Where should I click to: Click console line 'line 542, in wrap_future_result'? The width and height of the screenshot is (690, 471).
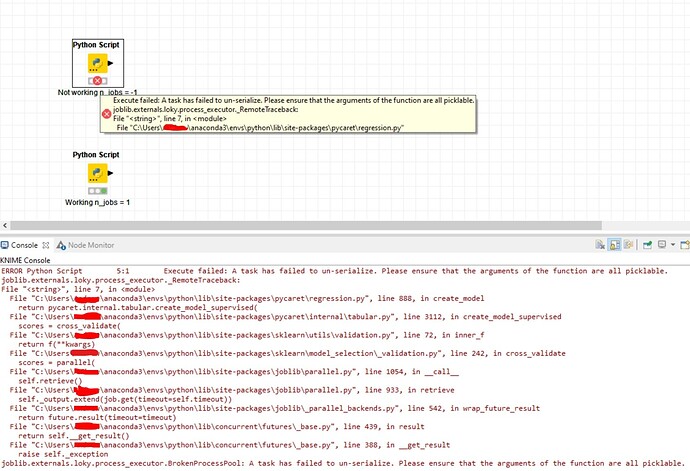[x=275, y=408]
